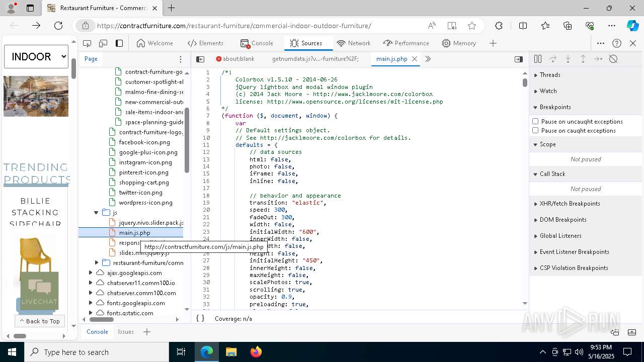
Task: Deactivate breakpoints icon
Action: (613, 59)
